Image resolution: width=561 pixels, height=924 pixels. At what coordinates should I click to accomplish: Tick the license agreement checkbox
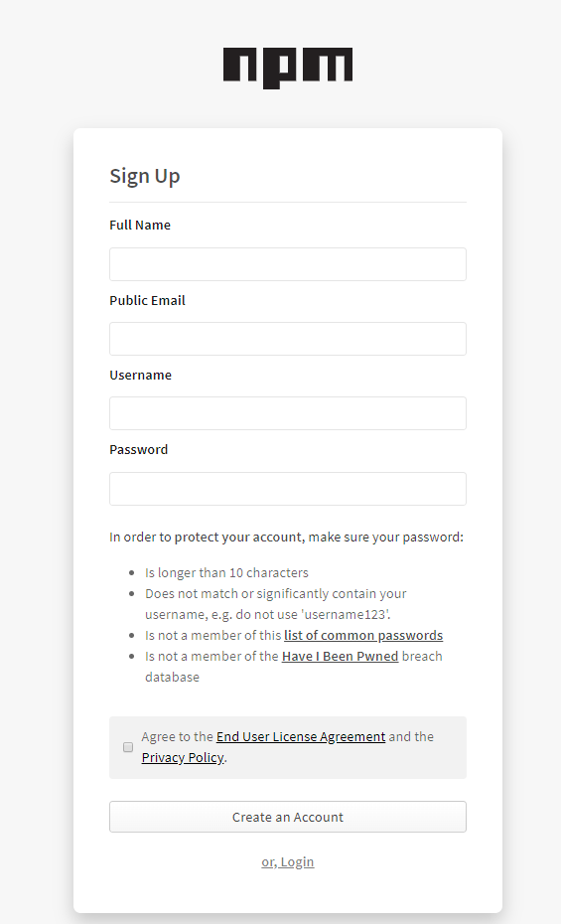(128, 747)
